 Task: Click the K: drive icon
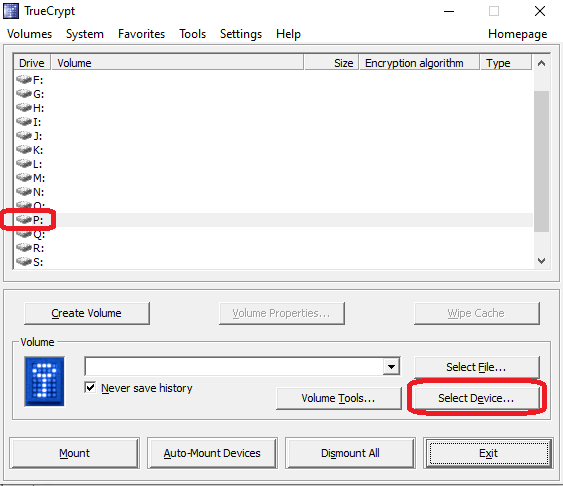tap(24, 149)
